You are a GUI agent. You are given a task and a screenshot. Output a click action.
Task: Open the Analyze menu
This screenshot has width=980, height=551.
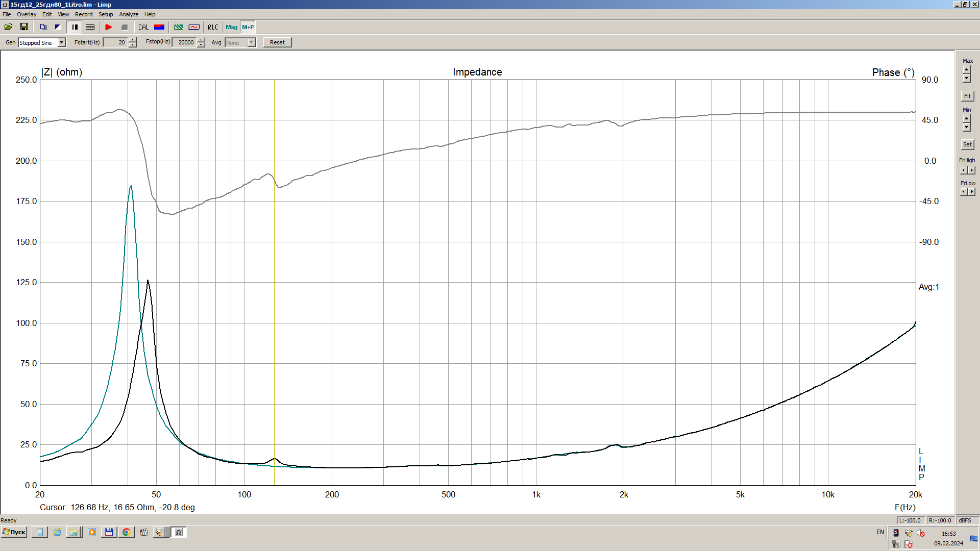[129, 14]
